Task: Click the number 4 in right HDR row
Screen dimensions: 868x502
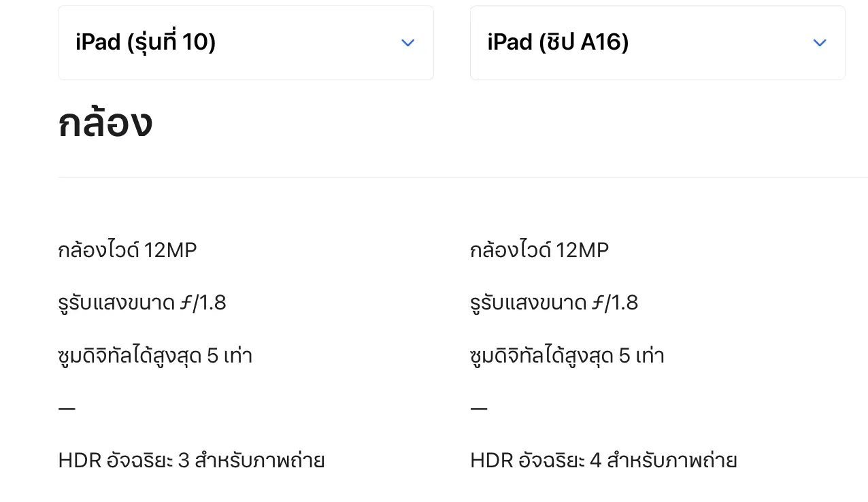Action: tap(596, 461)
